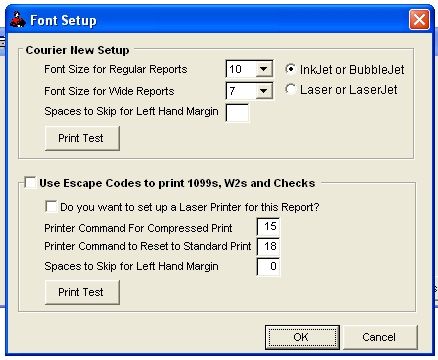
Task: Check the Laser Printer setup for this Report box
Action: click(x=51, y=206)
